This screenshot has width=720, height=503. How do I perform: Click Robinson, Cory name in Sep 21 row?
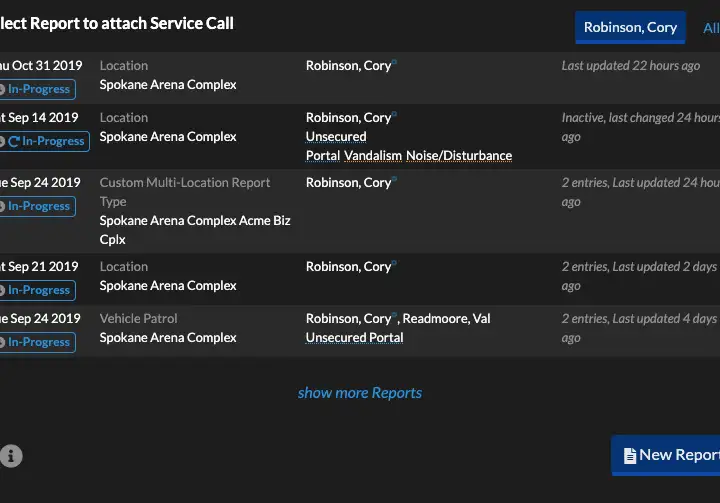(349, 266)
